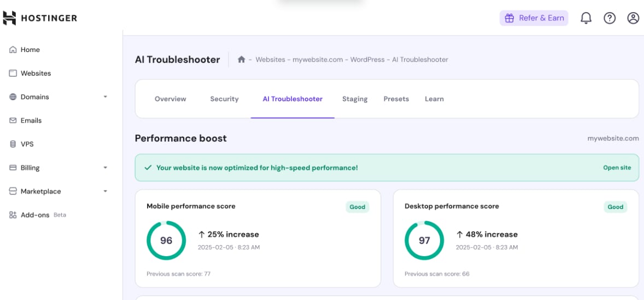
Task: Expand the Domains sidebar dropdown arrow
Action: click(x=106, y=97)
